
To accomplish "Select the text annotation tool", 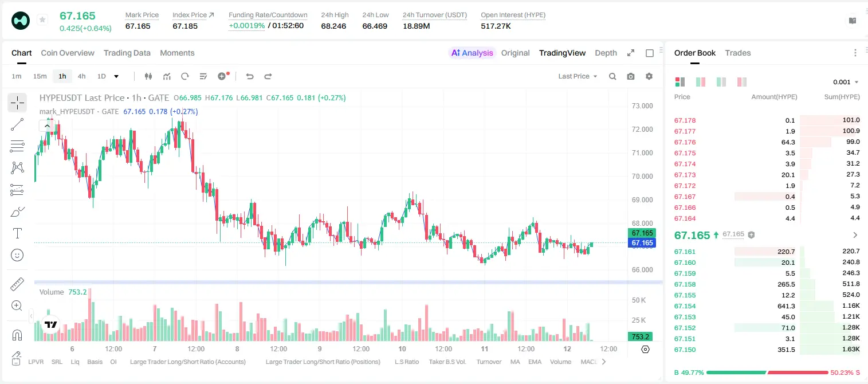I will (17, 233).
